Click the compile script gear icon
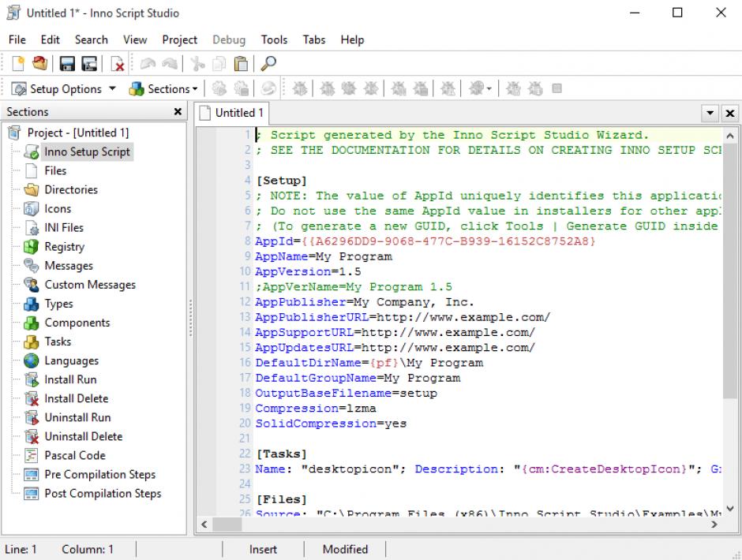Screen dimensions: 742x560 click(219, 88)
